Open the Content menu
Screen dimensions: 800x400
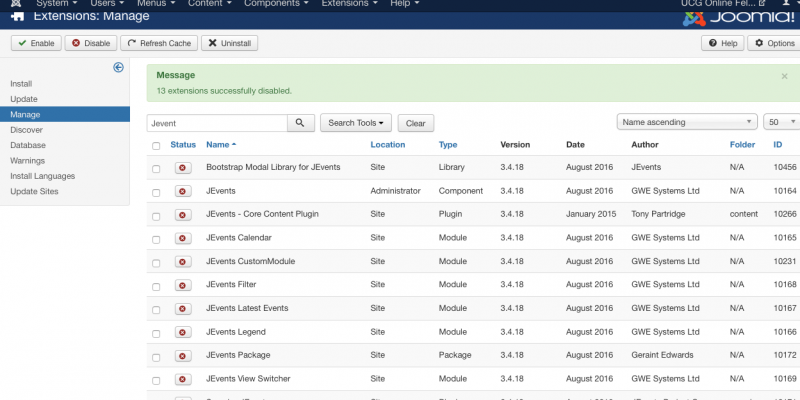[210, 4]
